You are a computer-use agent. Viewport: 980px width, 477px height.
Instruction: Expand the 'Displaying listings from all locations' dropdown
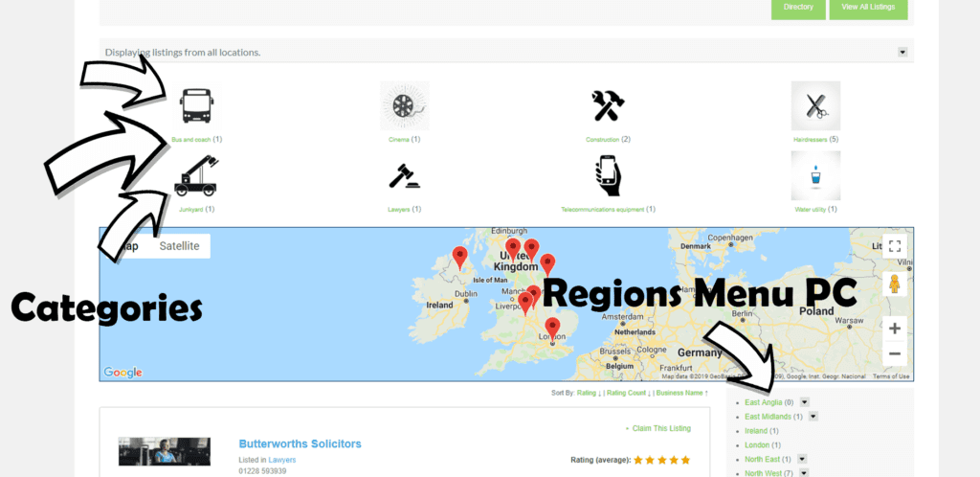[902, 52]
